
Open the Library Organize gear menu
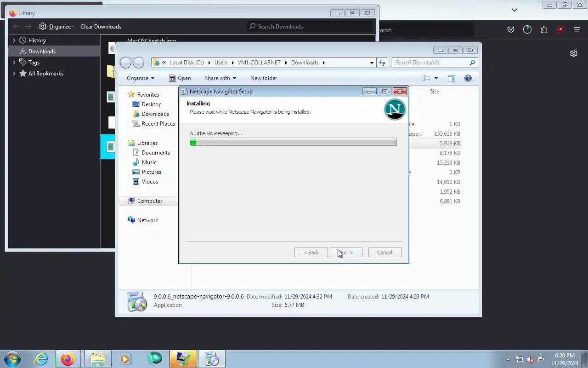click(57, 27)
